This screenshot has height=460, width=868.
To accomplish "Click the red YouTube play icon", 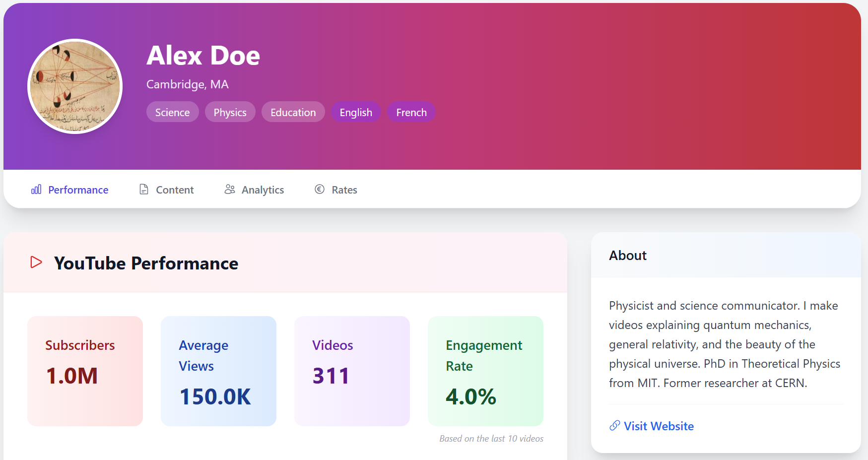I will (36, 262).
